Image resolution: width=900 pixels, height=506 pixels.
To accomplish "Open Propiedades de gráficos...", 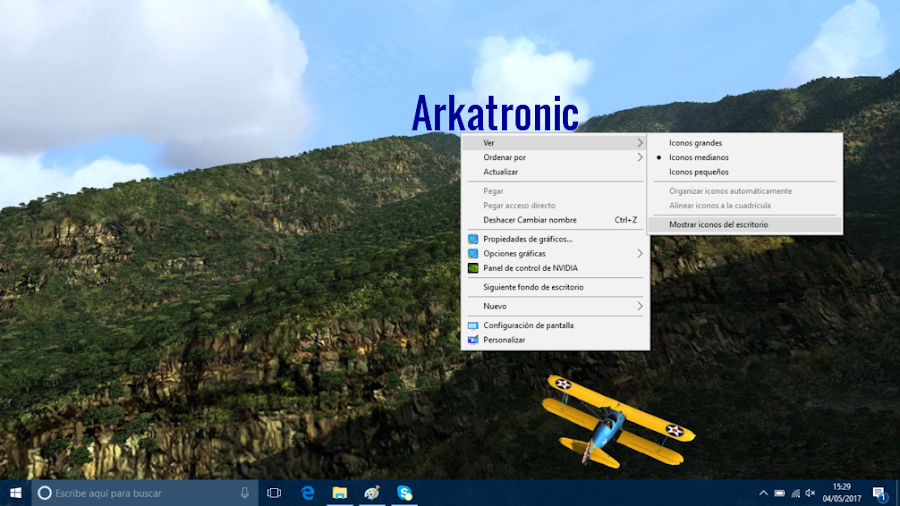I will [555, 239].
